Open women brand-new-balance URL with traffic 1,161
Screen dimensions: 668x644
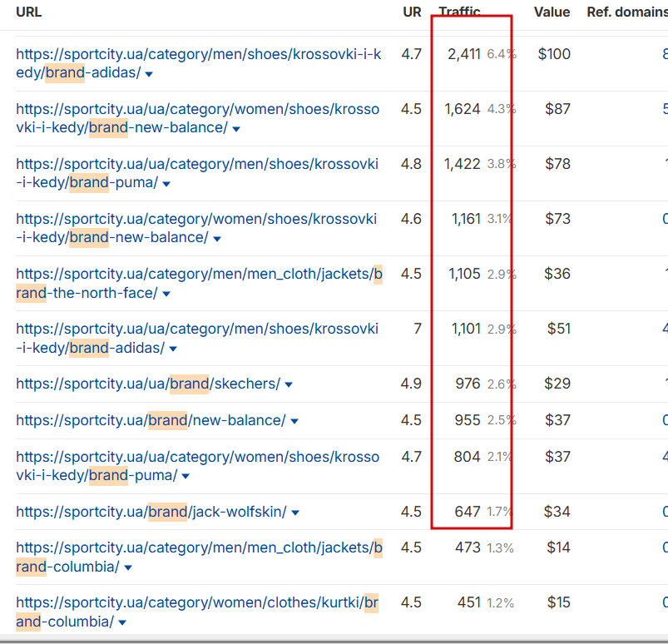(196, 228)
